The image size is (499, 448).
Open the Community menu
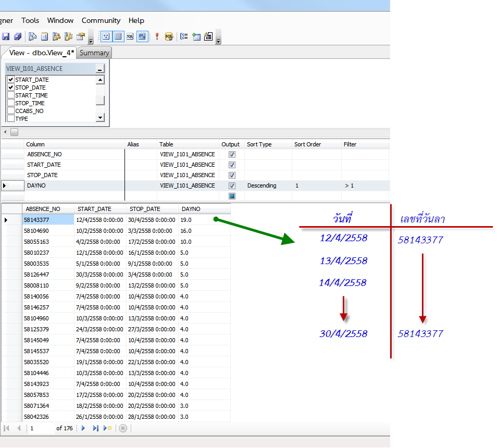click(x=101, y=20)
